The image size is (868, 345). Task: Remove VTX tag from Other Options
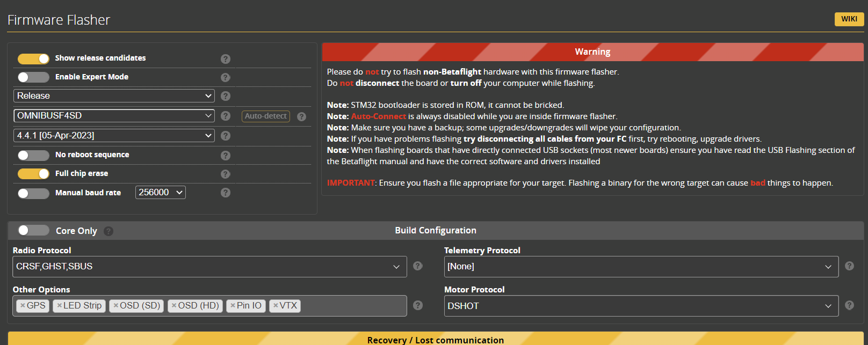pyautogui.click(x=276, y=305)
